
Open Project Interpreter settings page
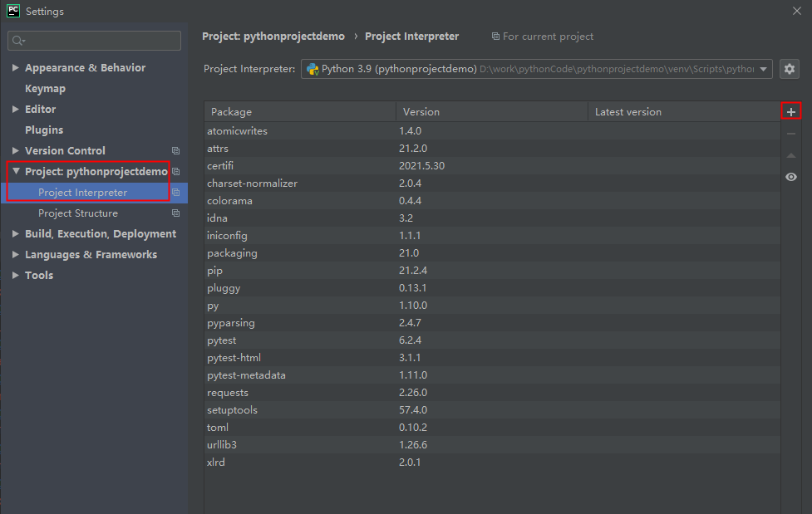(x=82, y=192)
